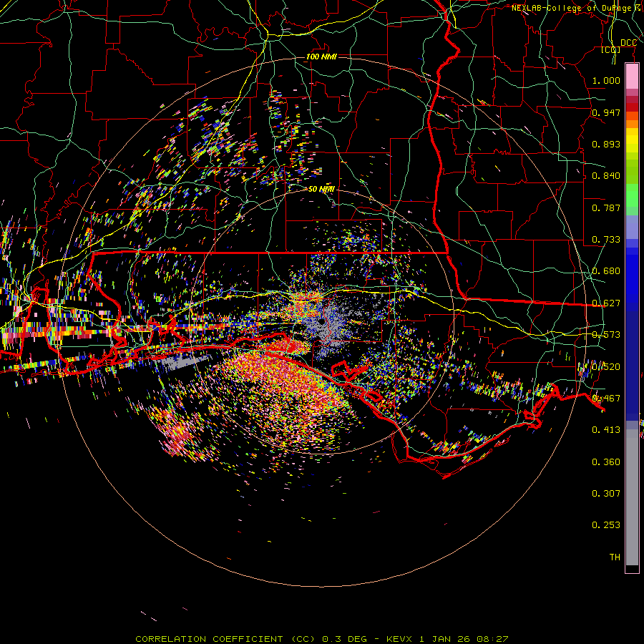
Task: Click the DCC label above the color scale
Action: 628,43
